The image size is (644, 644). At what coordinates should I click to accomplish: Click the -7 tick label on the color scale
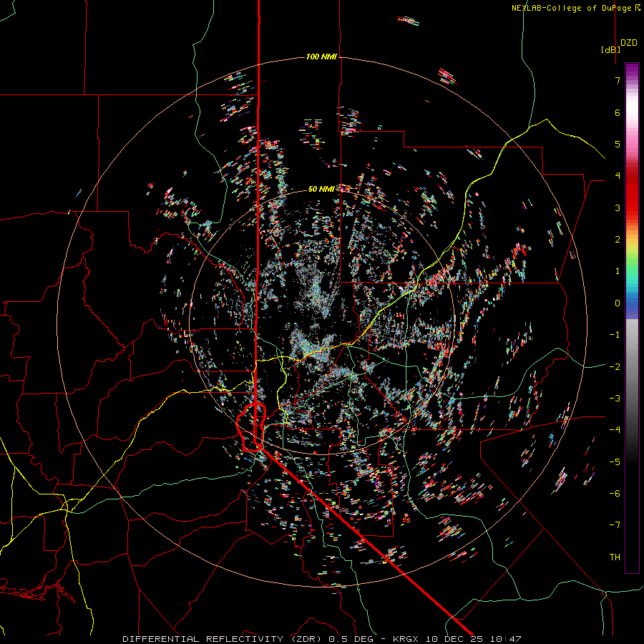[x=615, y=525]
